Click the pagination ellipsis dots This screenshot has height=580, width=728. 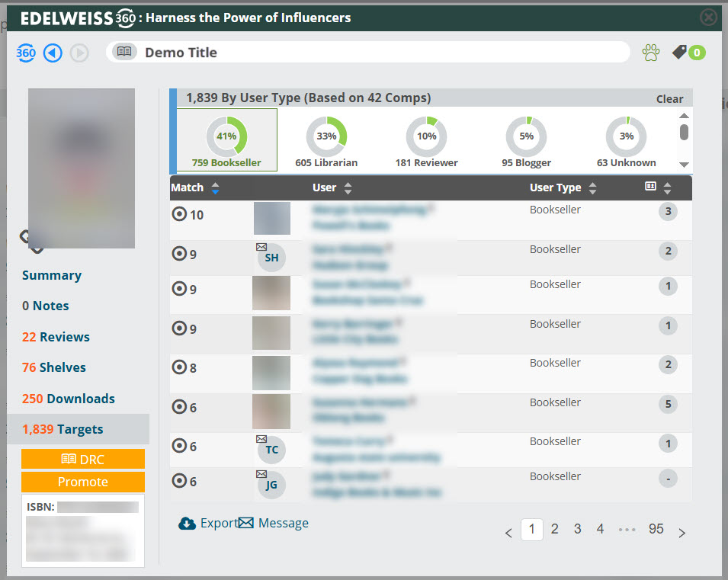point(627,530)
